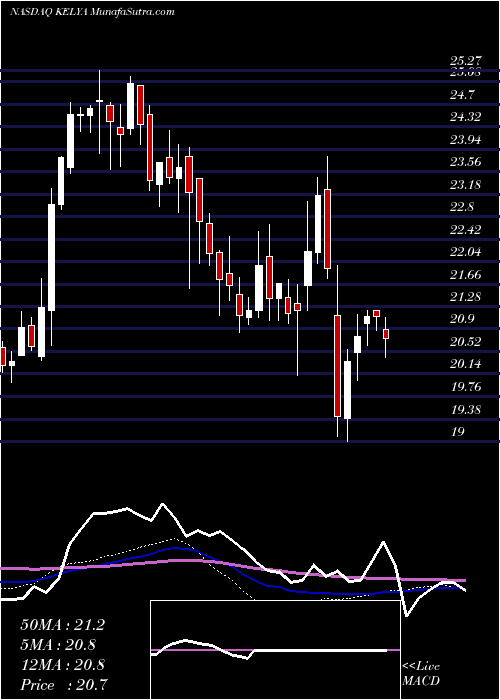Click the <<Live MACD label
500x700 pixels.
421,674
